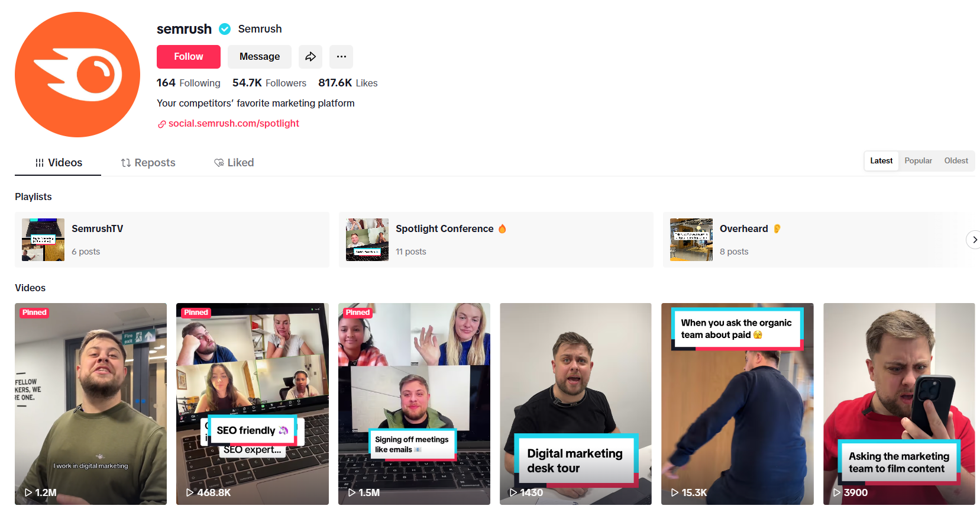This screenshot has width=980, height=512.
Task: Sort videos by Popular
Action: [x=918, y=161]
